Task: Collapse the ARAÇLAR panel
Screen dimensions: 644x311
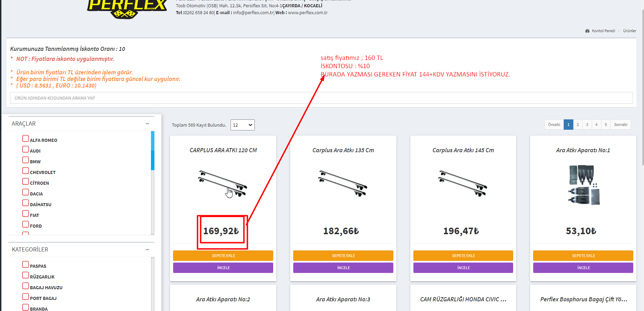Action: [147, 124]
